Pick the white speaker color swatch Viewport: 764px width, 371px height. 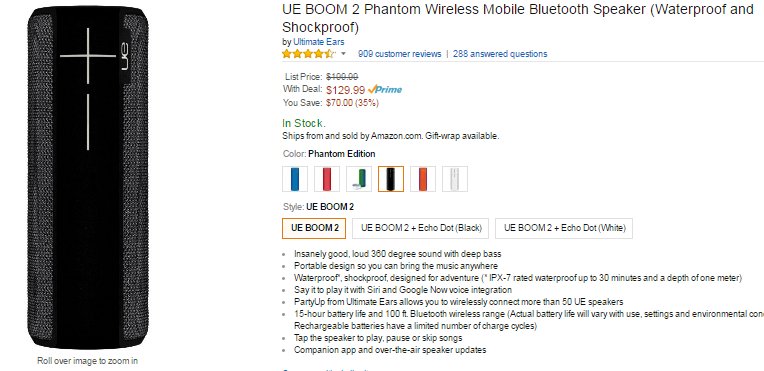455,179
